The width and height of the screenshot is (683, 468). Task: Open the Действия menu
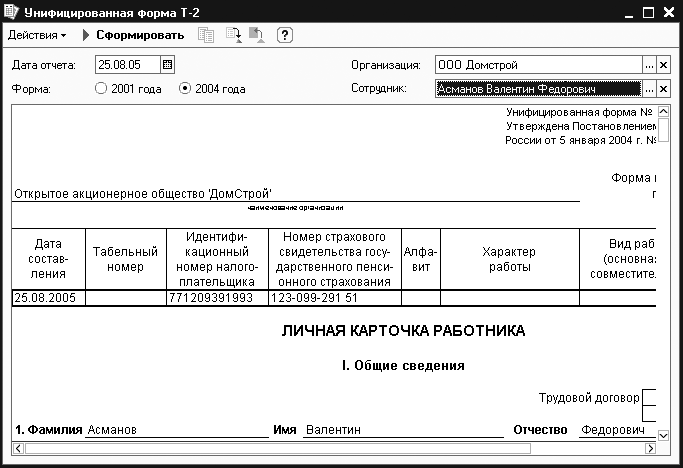click(x=37, y=35)
